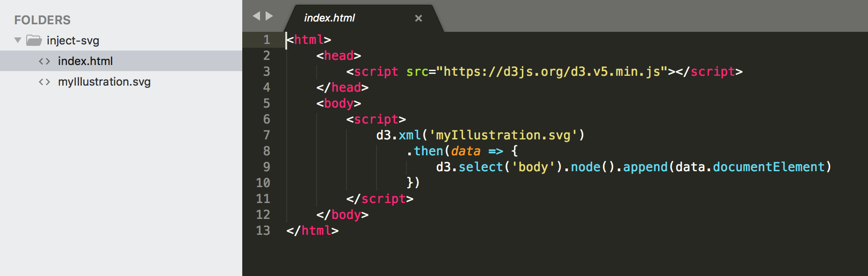The image size is (868, 276).
Task: Click the closing html tag on line 13
Action: [x=312, y=231]
